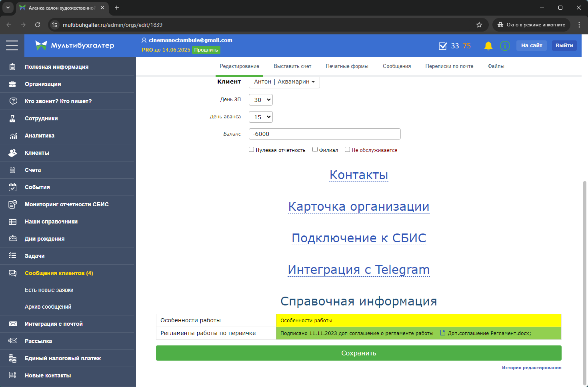588x387 pixels.
Task: Click the Дни рождения cake icon
Action: click(x=13, y=239)
